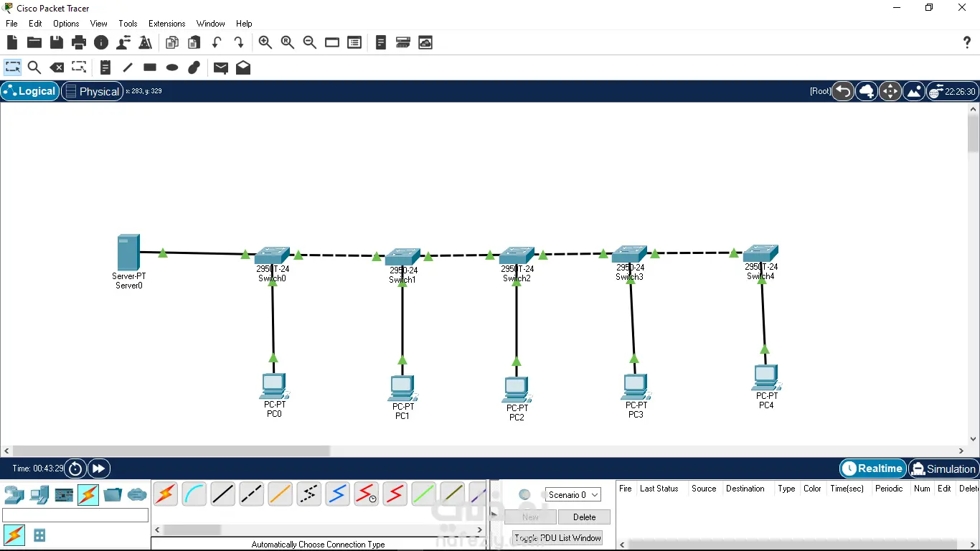
Task: Choose the Components category
Action: [x=64, y=495]
